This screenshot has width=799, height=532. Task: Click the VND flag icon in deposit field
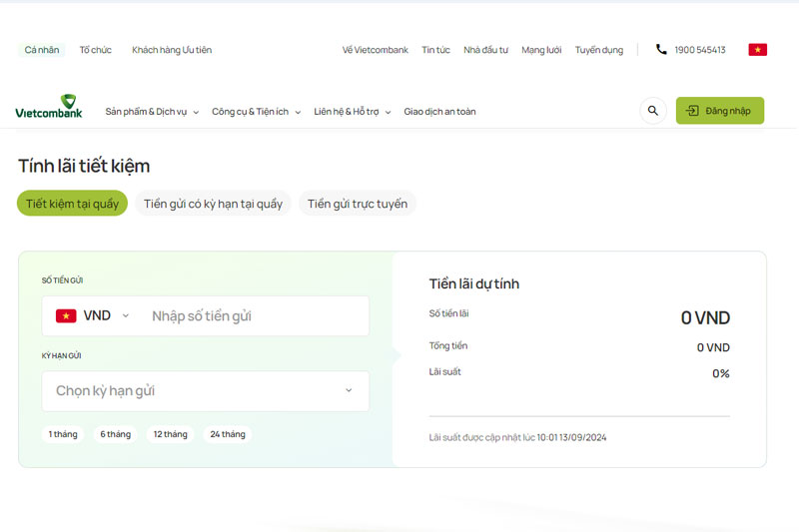[66, 315]
